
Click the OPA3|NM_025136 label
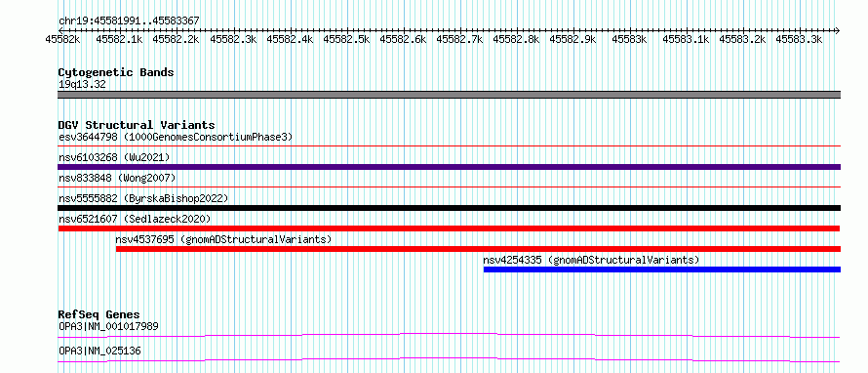pos(99,351)
